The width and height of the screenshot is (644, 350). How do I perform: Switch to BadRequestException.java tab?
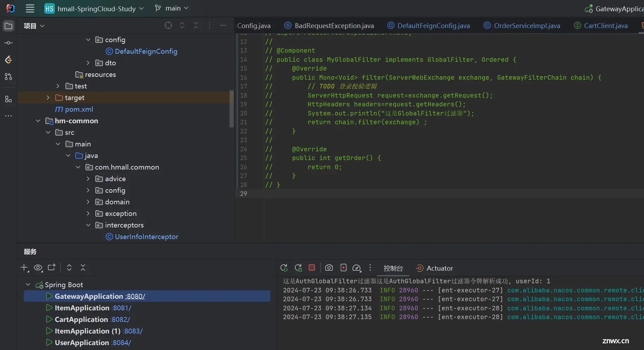[x=329, y=26]
